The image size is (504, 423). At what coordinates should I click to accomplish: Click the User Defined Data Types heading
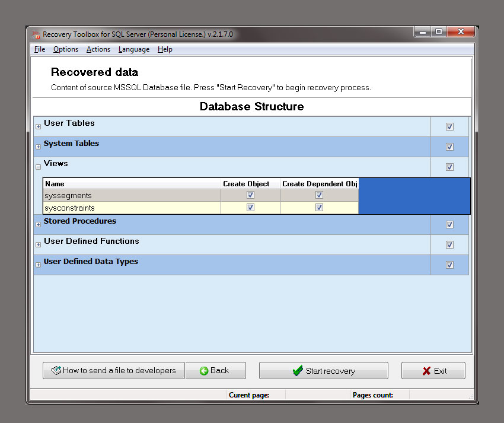coord(91,262)
